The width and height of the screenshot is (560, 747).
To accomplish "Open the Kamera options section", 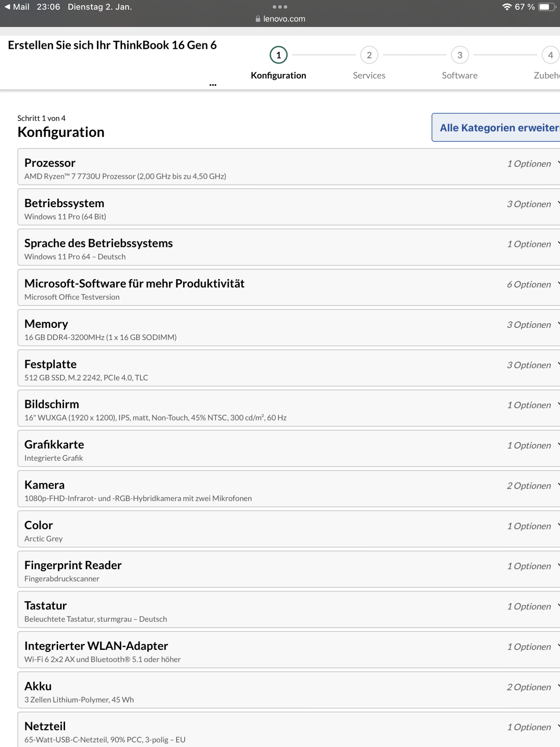I will click(289, 489).
